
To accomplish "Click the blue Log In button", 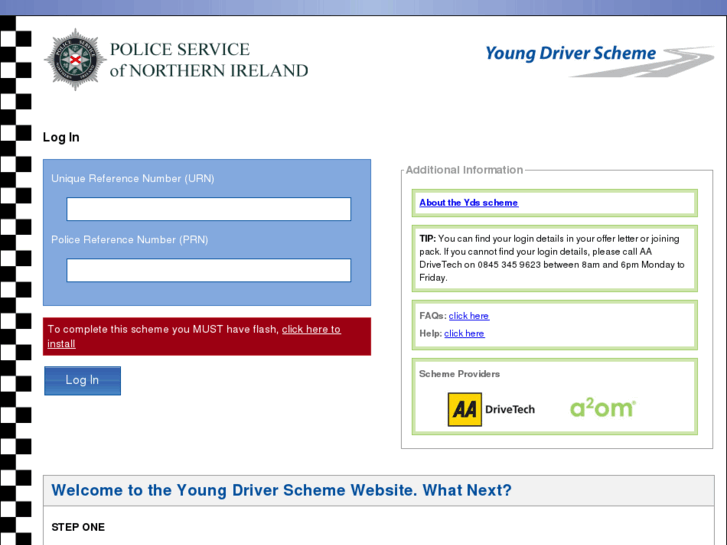I will click(83, 380).
